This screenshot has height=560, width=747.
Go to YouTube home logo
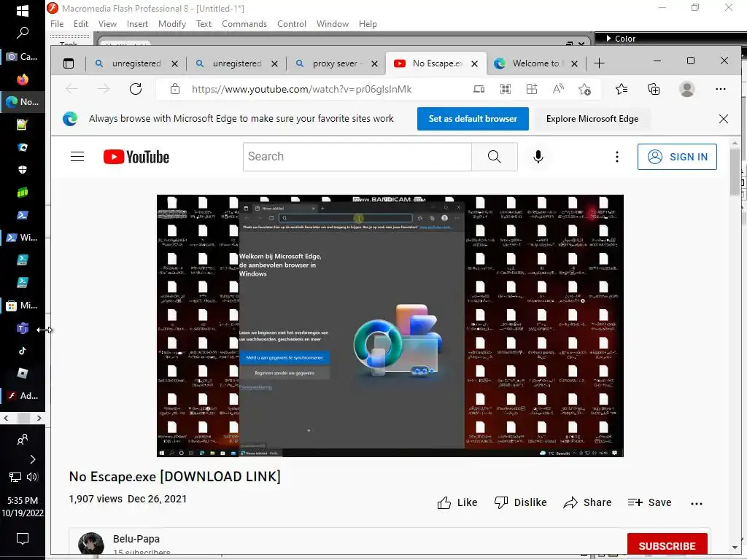pos(136,157)
